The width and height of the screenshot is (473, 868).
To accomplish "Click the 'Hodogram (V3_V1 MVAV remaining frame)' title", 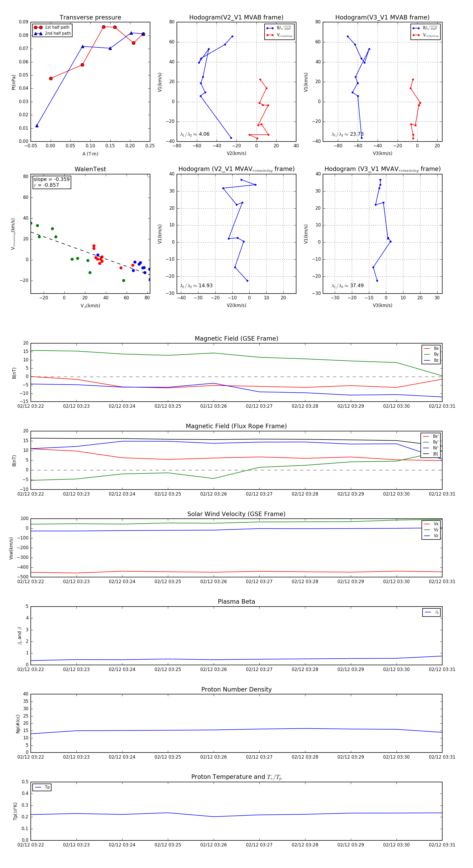I will coord(382,169).
